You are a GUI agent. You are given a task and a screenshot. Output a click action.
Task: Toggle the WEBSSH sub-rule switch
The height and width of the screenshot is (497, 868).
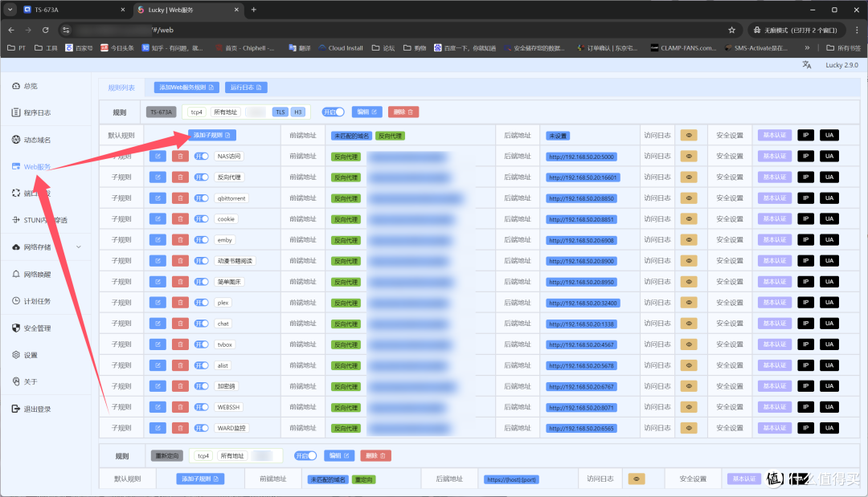[x=202, y=407]
